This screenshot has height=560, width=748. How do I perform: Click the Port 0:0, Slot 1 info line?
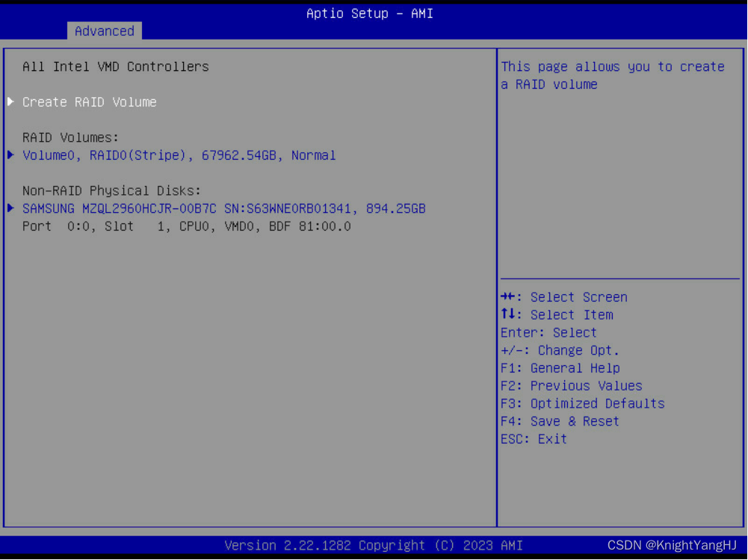(187, 226)
